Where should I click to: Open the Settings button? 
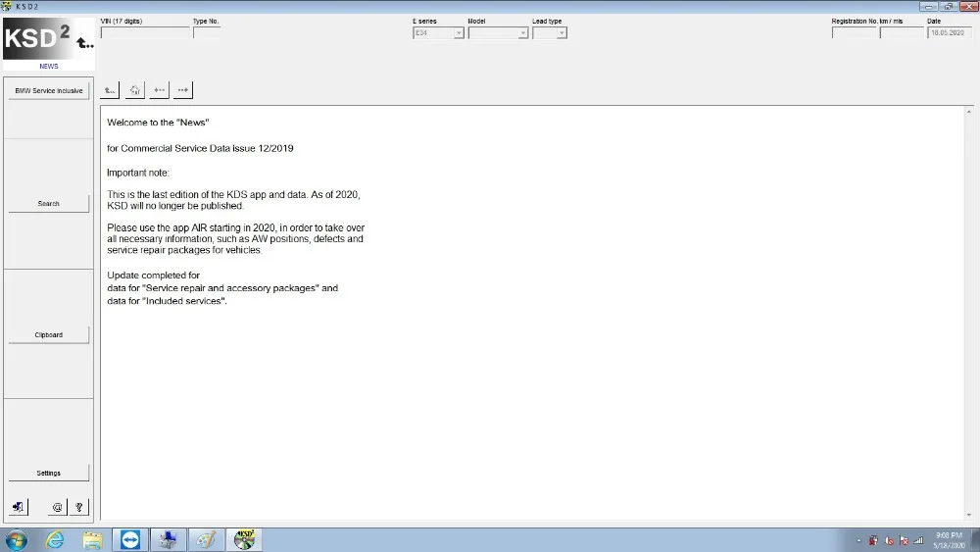(x=49, y=474)
